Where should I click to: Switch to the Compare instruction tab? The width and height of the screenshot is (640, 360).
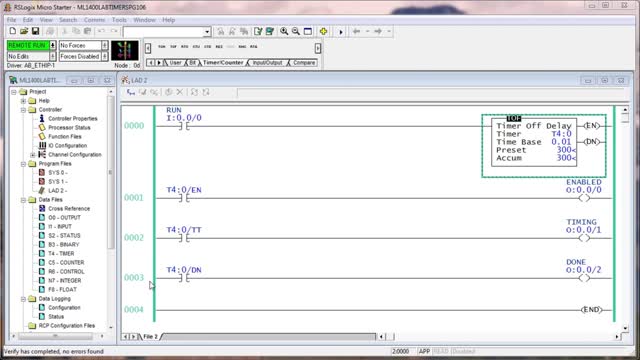point(304,62)
